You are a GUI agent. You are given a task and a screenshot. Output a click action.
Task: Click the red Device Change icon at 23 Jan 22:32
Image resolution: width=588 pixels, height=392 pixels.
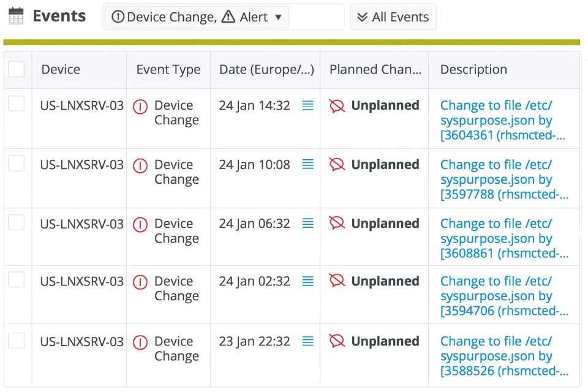(x=140, y=342)
